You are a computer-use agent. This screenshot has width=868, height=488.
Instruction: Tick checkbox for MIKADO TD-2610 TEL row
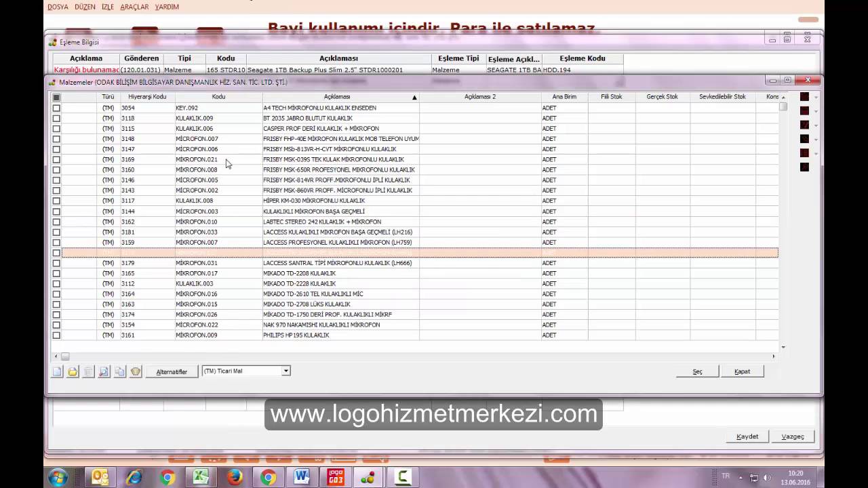pyautogui.click(x=56, y=293)
